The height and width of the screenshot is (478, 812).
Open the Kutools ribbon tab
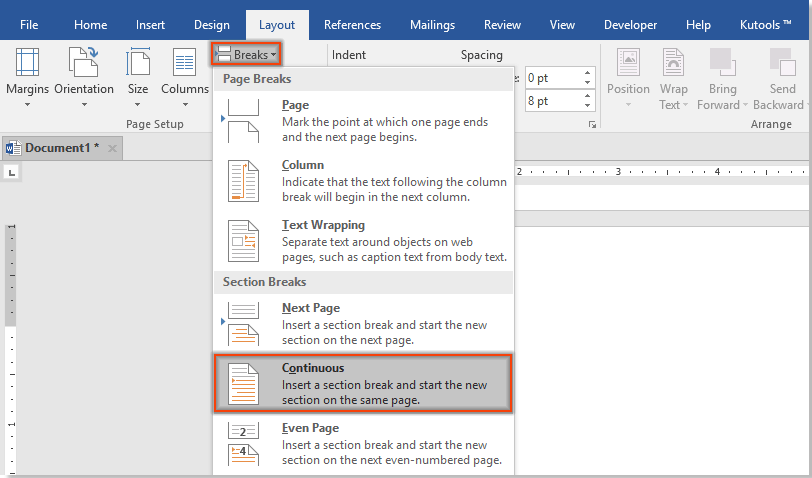[767, 25]
